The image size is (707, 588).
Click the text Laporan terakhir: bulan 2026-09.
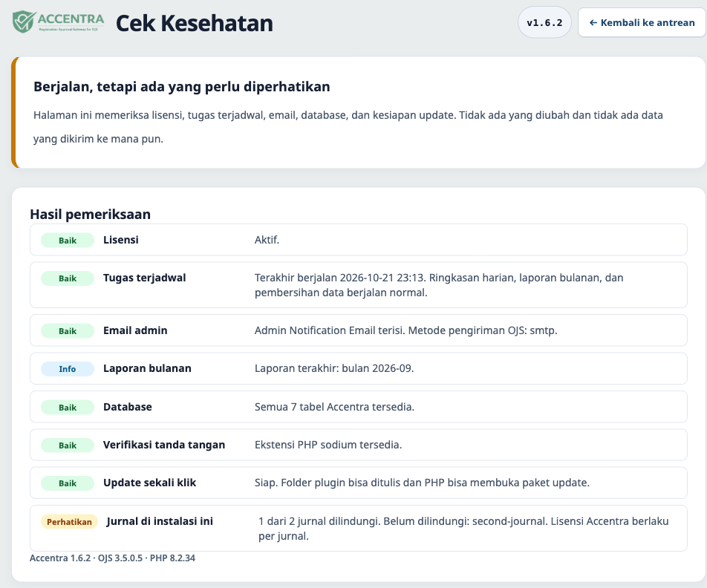(x=334, y=368)
